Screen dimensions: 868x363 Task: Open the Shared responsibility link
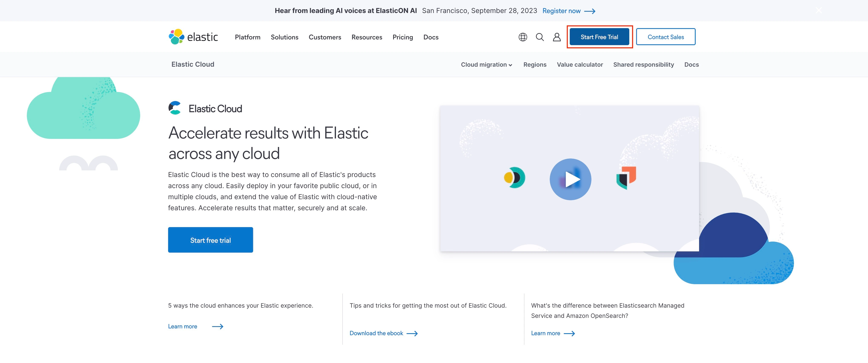(643, 64)
